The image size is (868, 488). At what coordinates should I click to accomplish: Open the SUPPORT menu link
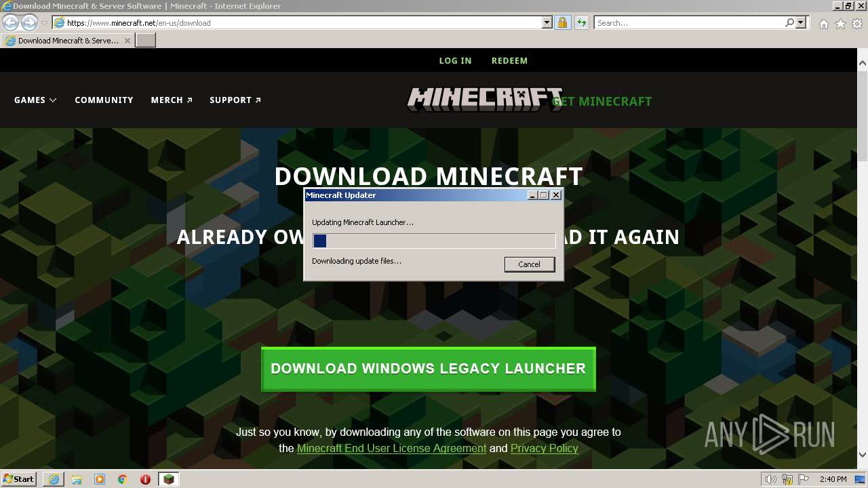(235, 100)
